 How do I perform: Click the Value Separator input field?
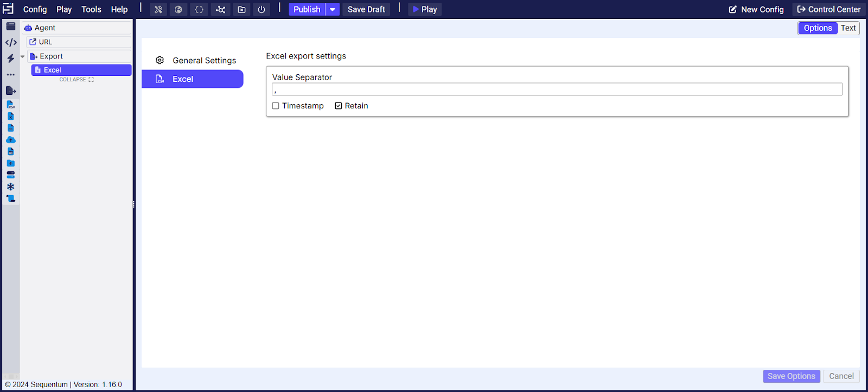point(557,89)
